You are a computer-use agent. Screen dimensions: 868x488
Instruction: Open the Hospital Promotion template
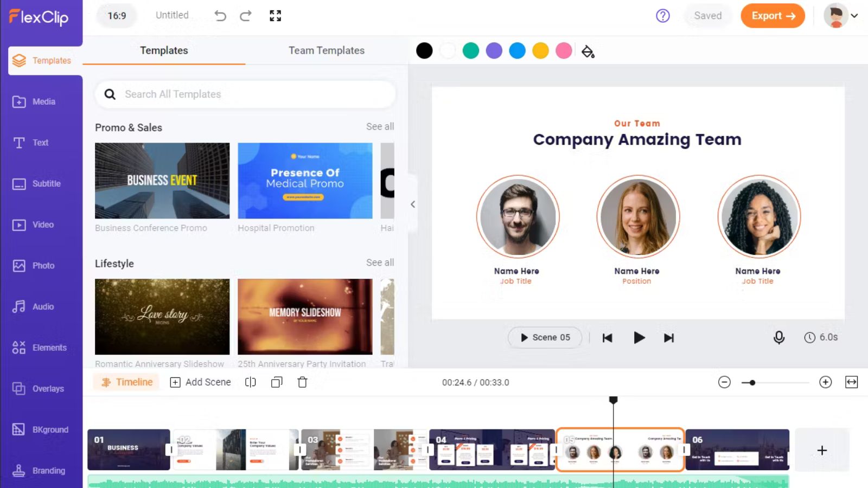pyautogui.click(x=305, y=181)
